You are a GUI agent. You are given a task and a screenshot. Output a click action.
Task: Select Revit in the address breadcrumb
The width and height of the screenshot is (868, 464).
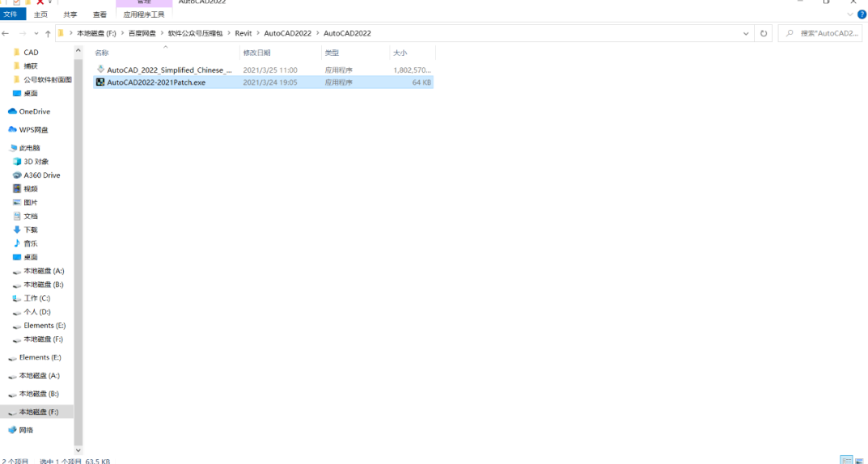(x=243, y=33)
